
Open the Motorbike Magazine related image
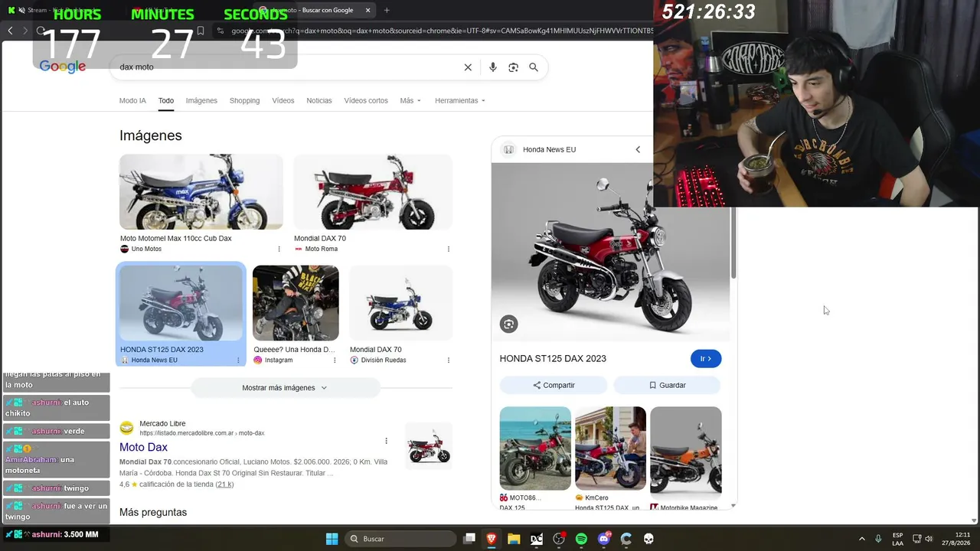(x=686, y=448)
